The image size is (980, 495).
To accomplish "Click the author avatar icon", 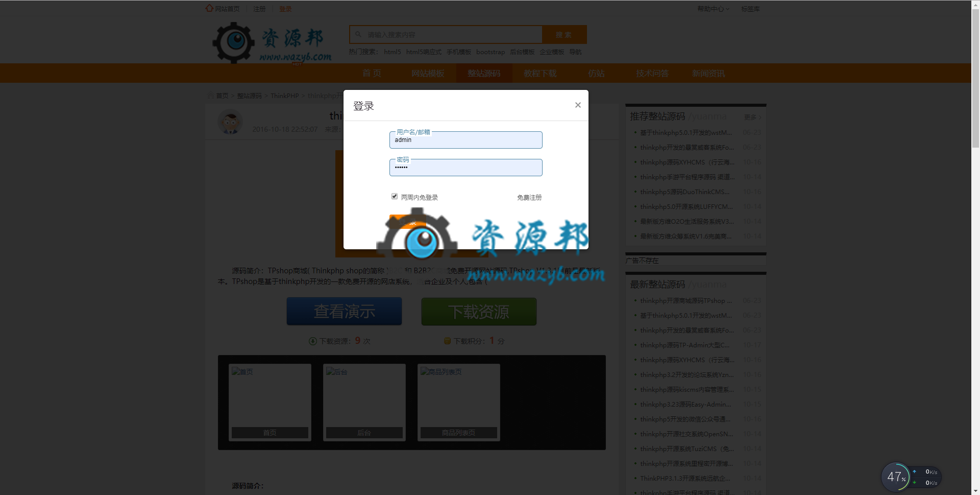I will 230,122.
